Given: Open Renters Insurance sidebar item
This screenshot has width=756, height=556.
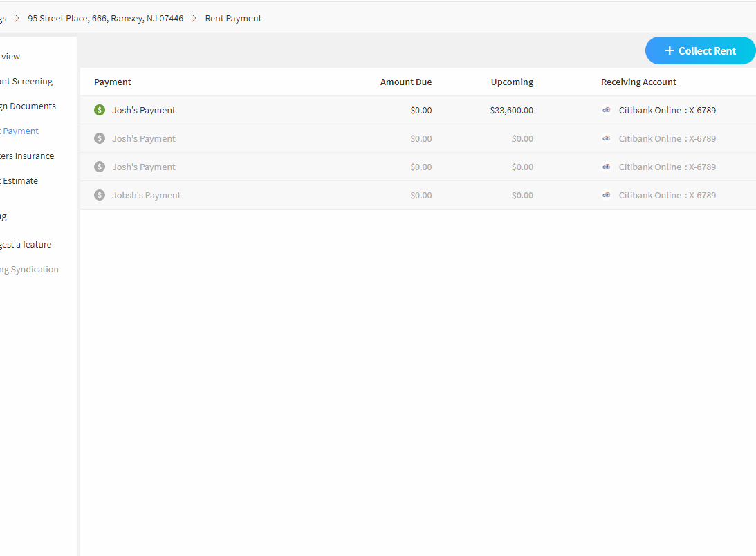Looking at the screenshot, I should [x=27, y=156].
